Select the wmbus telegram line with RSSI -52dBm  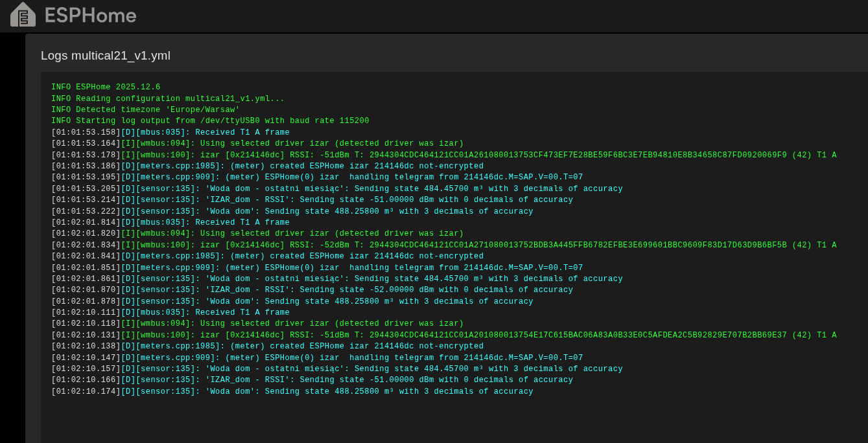click(443, 245)
